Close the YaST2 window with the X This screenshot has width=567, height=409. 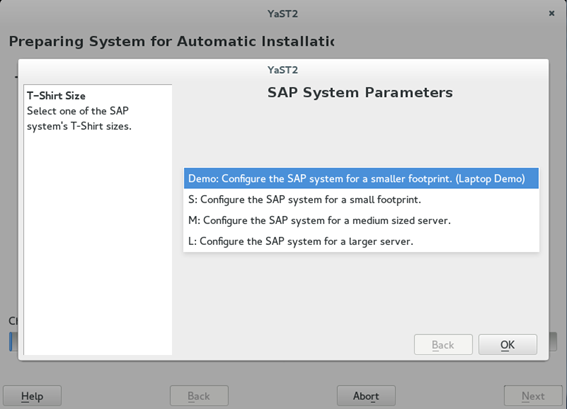coord(551,13)
